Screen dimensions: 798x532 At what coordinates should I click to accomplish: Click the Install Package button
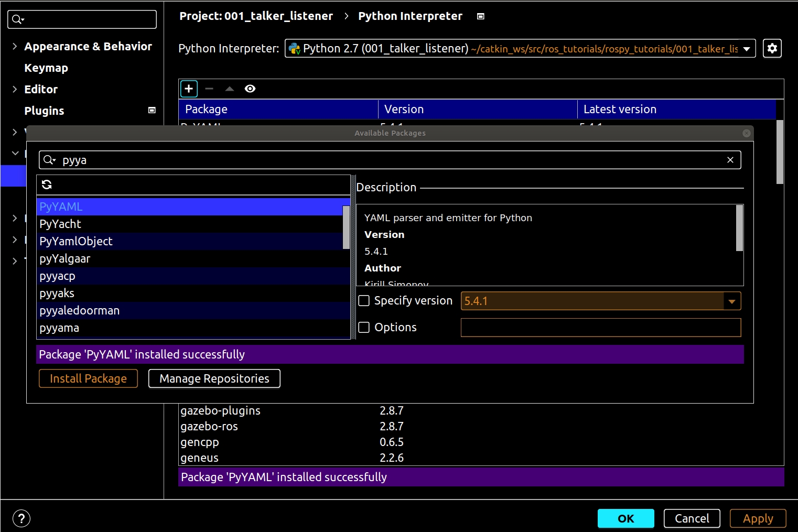88,378
